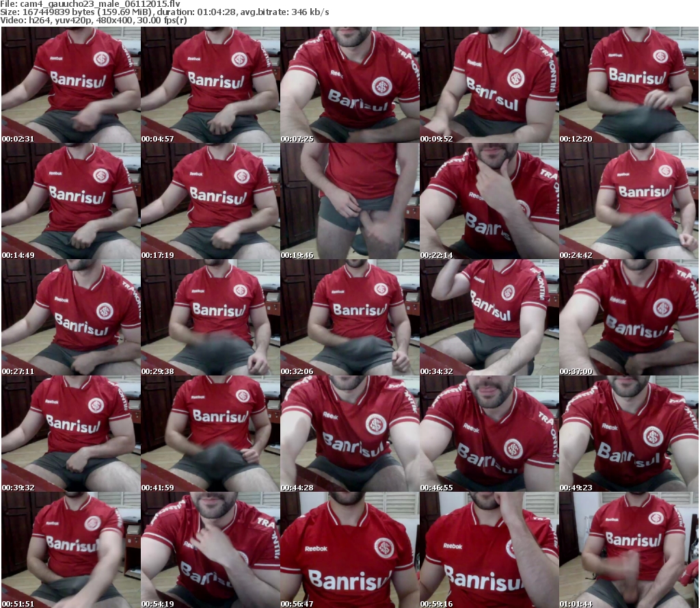Pick the thumbnail marked 00:17:19
This screenshot has height=608, width=700.
click(211, 201)
